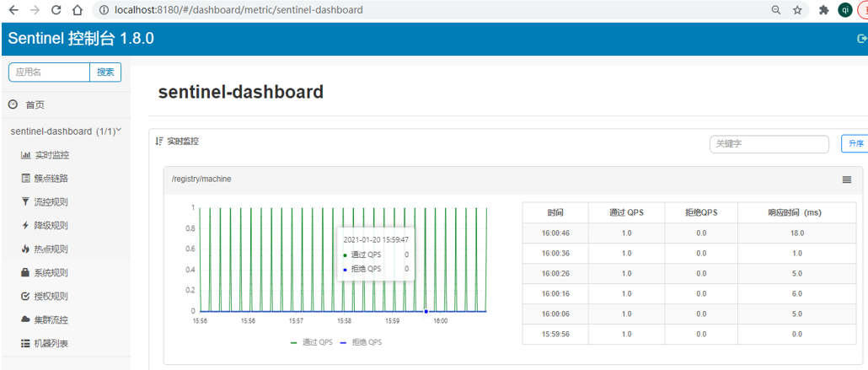The width and height of the screenshot is (868, 370).
Task: Click the 16:00 x-axis label
Action: (440, 321)
